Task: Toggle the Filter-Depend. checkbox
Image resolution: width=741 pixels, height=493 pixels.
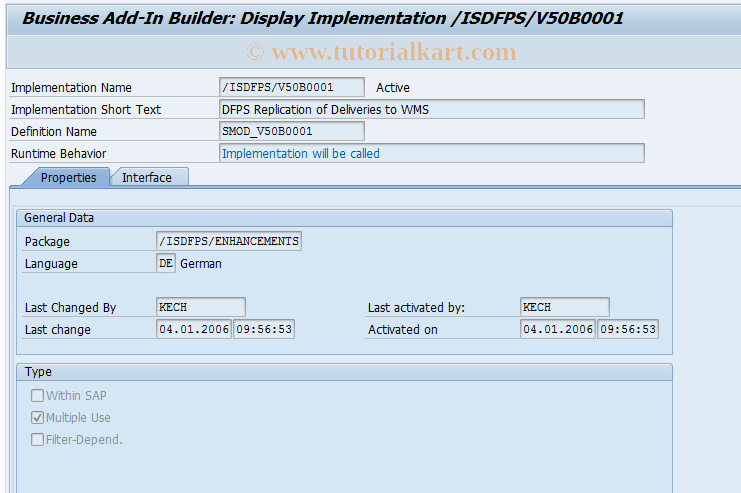Action: tap(37, 440)
